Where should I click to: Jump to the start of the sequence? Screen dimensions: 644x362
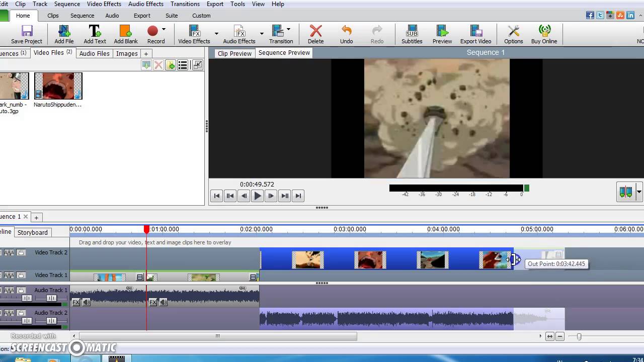click(216, 196)
